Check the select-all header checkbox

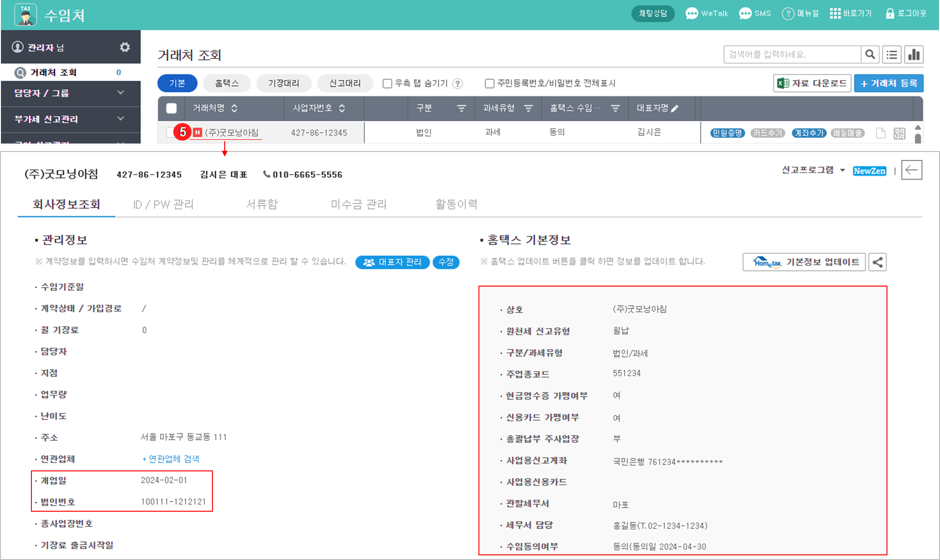point(172,108)
